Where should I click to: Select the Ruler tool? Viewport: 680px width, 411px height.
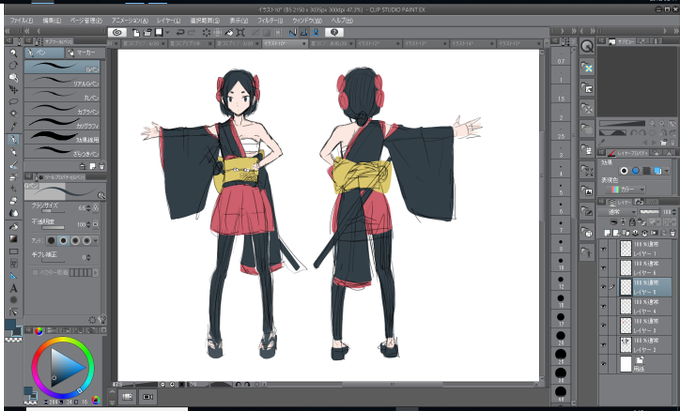tap(13, 276)
